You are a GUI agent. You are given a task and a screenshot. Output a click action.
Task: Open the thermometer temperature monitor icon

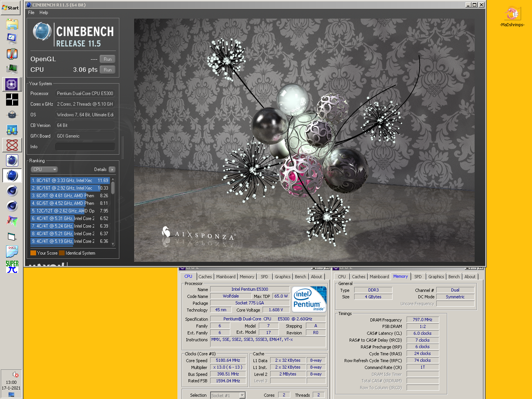pyautogui.click(x=12, y=54)
